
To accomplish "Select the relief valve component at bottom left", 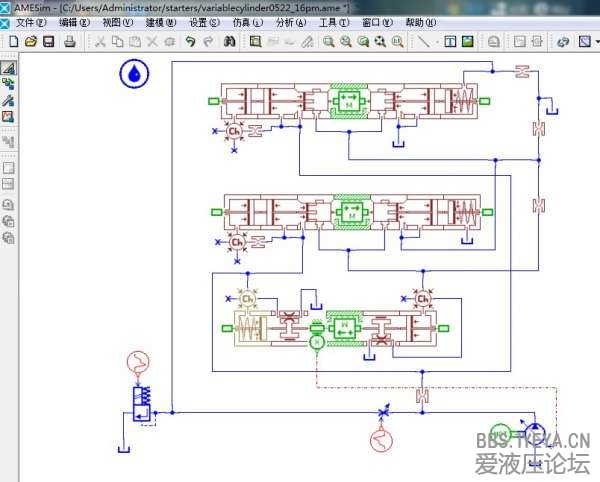I will [138, 404].
